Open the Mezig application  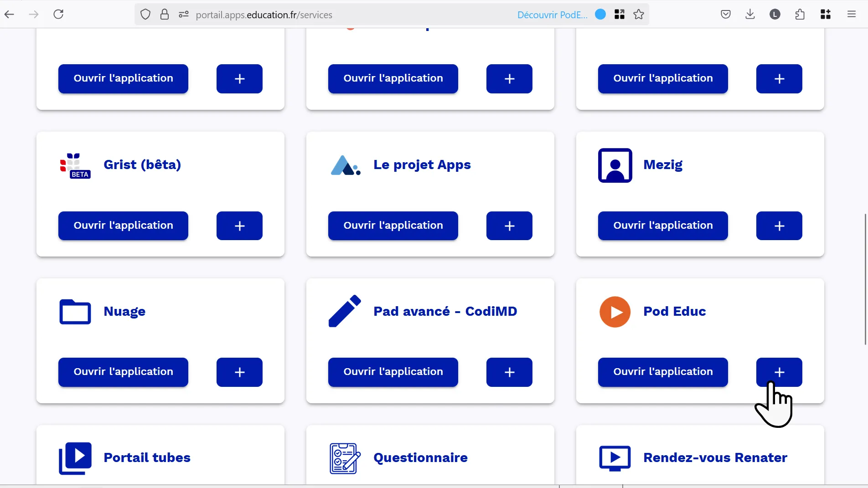663,226
